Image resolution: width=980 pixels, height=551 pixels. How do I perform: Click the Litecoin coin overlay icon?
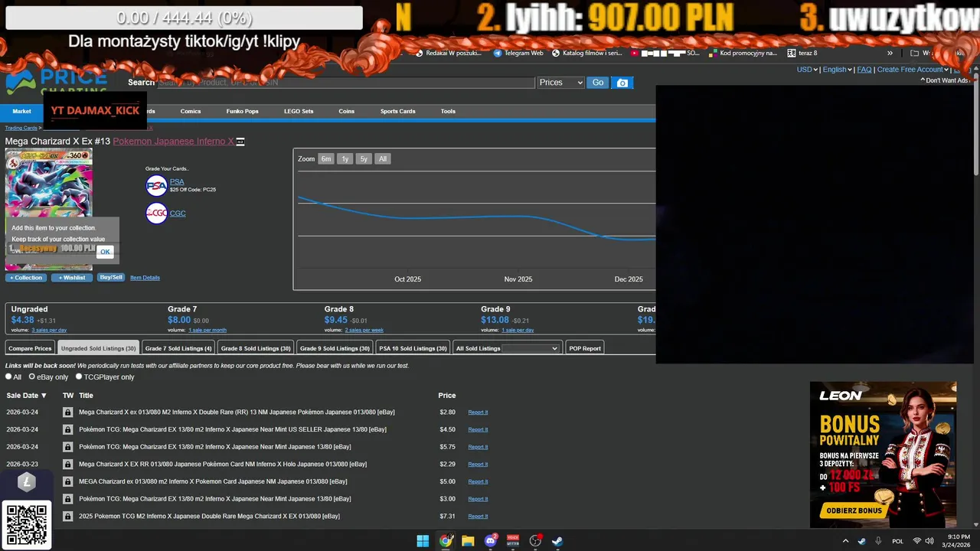(27, 482)
